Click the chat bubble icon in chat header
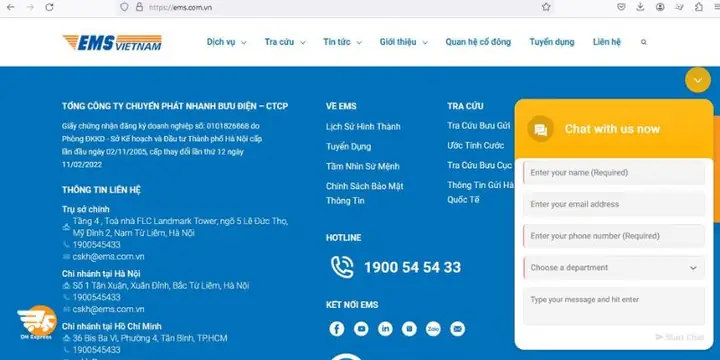Screen dimensions: 720x360 [x=540, y=129]
